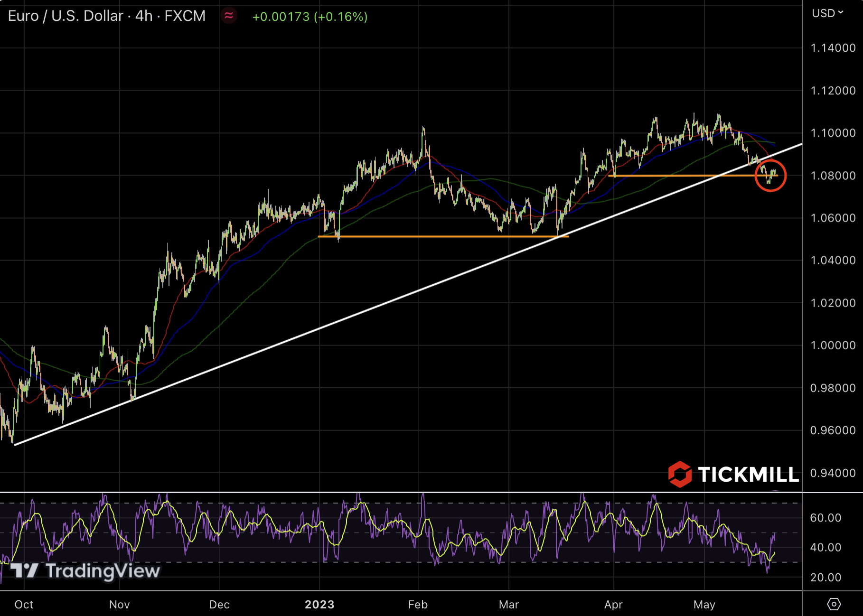Click the TradingView logo

point(85,570)
